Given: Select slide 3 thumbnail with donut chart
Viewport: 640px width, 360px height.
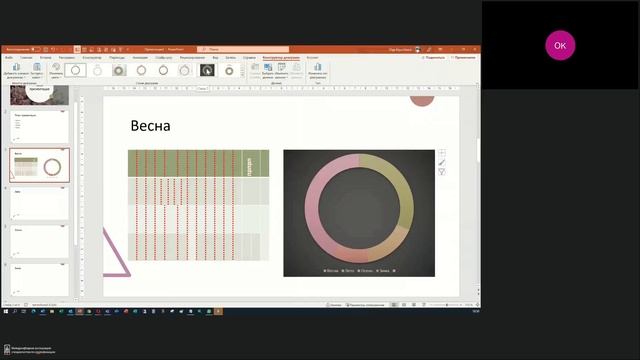Looking at the screenshot, I should [x=40, y=165].
